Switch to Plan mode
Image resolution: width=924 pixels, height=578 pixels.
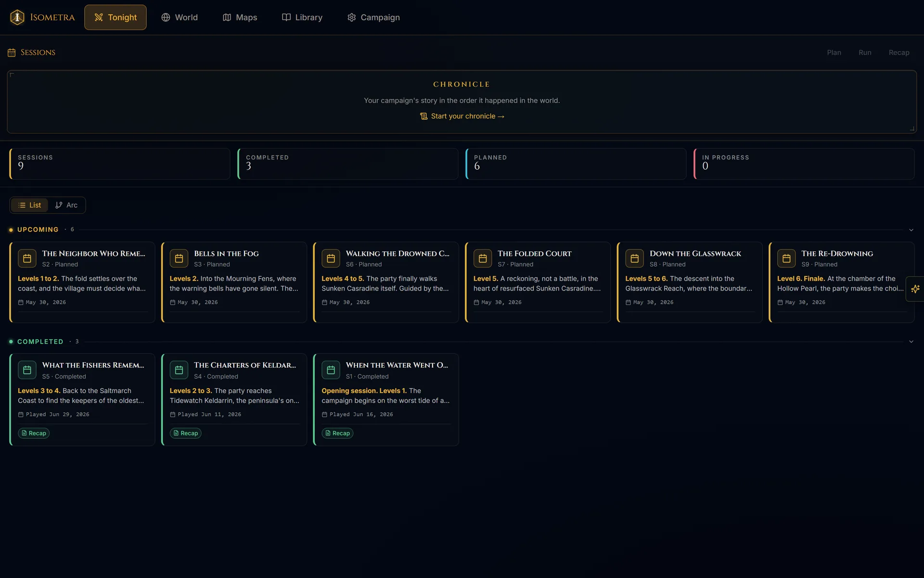tap(834, 53)
